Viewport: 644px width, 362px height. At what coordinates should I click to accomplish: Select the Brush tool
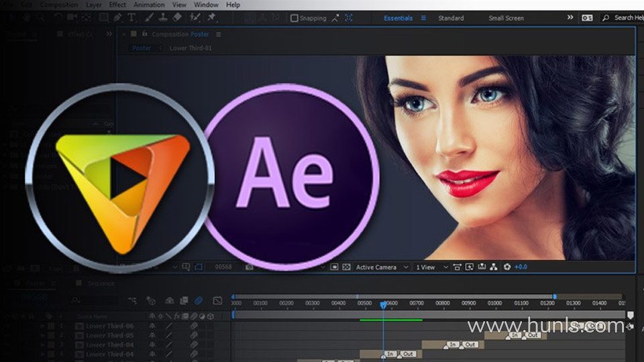pyautogui.click(x=149, y=17)
